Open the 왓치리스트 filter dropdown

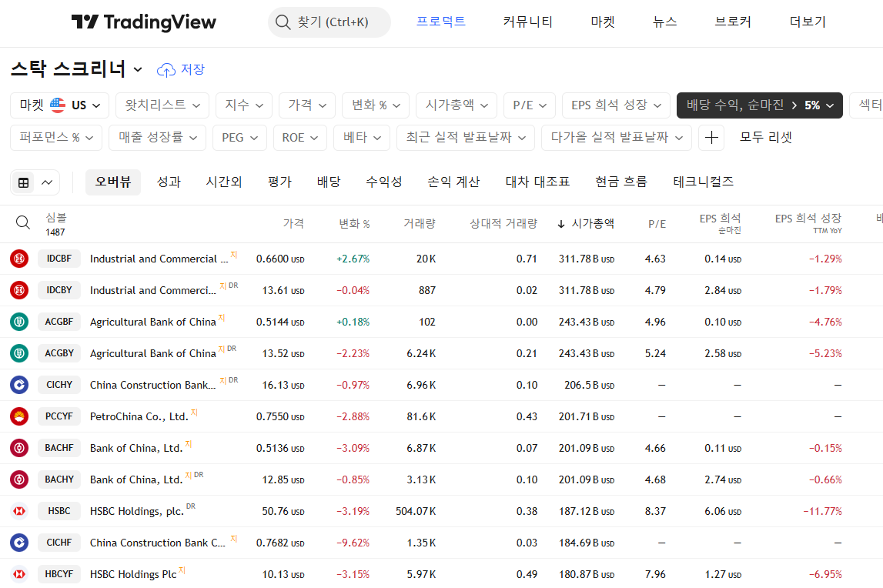pos(162,105)
